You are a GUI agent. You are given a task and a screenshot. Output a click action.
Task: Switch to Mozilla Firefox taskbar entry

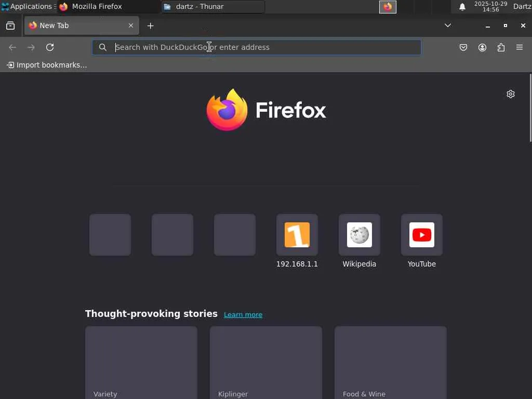pyautogui.click(x=108, y=6)
